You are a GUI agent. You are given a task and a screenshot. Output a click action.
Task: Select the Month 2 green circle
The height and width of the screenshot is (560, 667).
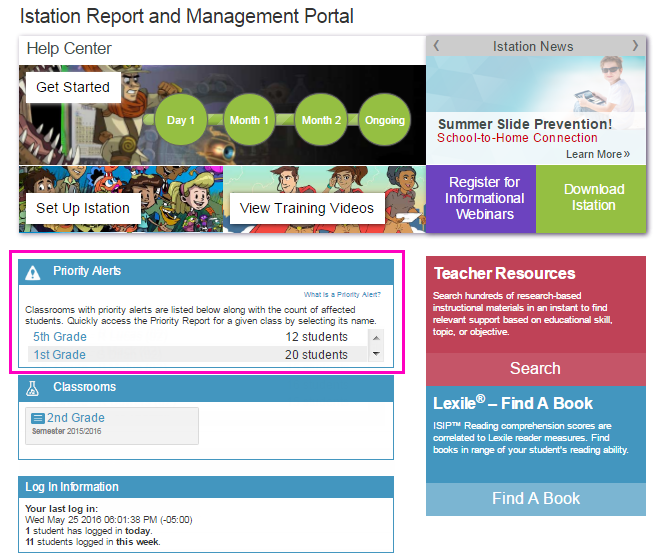[321, 120]
